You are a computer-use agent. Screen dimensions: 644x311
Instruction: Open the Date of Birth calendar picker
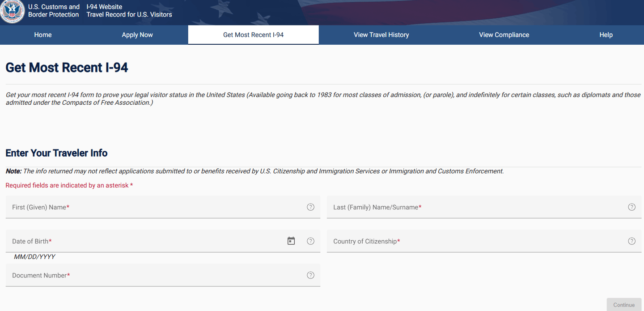[x=291, y=241]
